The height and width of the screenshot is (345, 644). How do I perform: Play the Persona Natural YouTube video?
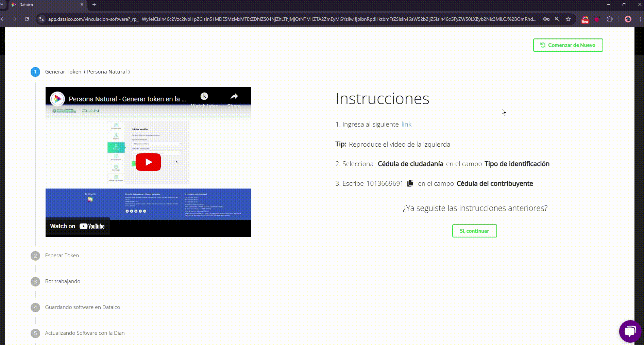coord(148,162)
